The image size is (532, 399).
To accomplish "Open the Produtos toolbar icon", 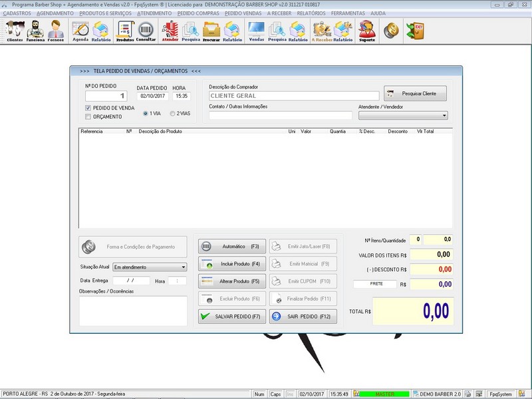I will 125,31.
